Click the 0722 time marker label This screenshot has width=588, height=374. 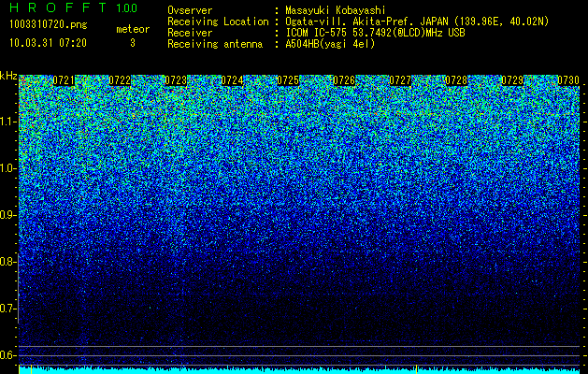click(120, 80)
